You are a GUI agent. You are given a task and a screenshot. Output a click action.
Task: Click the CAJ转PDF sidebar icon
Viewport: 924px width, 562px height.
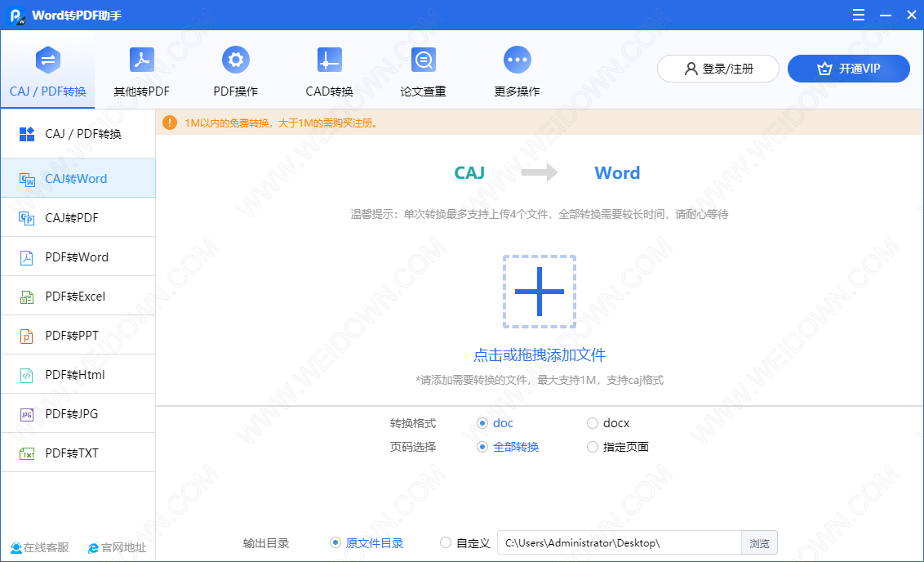26,218
